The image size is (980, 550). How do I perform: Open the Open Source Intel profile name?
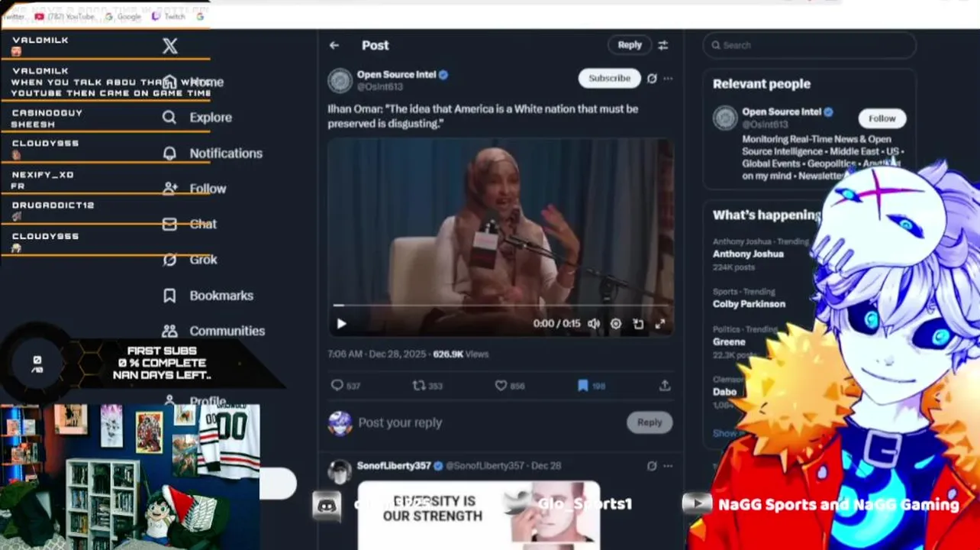(x=396, y=74)
